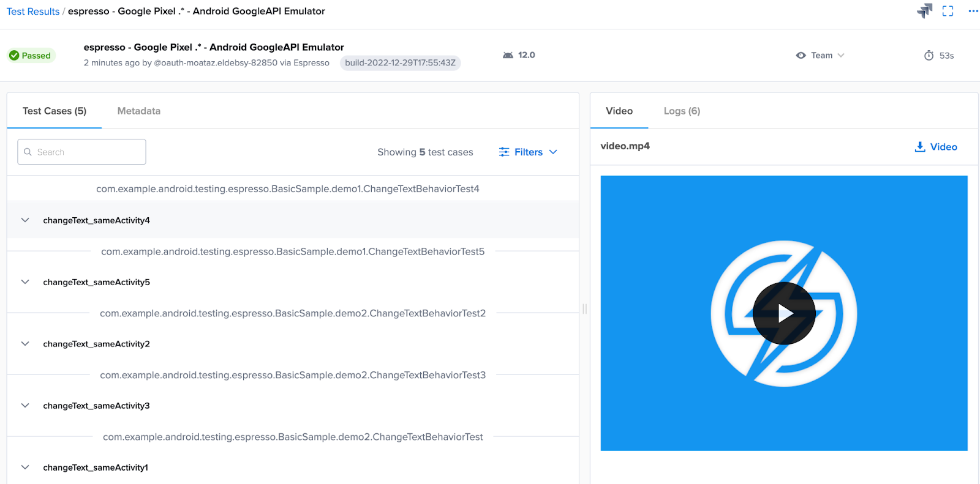Click the demo2.ChangeTextBehaviorTest class header
Image resolution: width=980 pixels, height=484 pixels.
pos(293,437)
